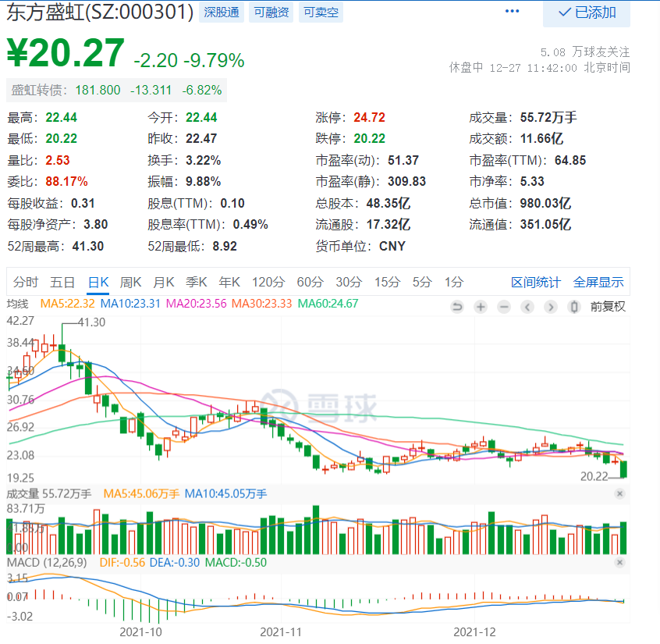Close the MACD indicator panel
This screenshot has width=660, height=644.
[x=619, y=562]
